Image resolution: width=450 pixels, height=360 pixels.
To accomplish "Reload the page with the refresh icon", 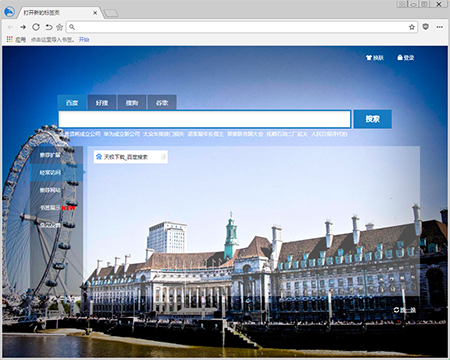I will coord(36,27).
